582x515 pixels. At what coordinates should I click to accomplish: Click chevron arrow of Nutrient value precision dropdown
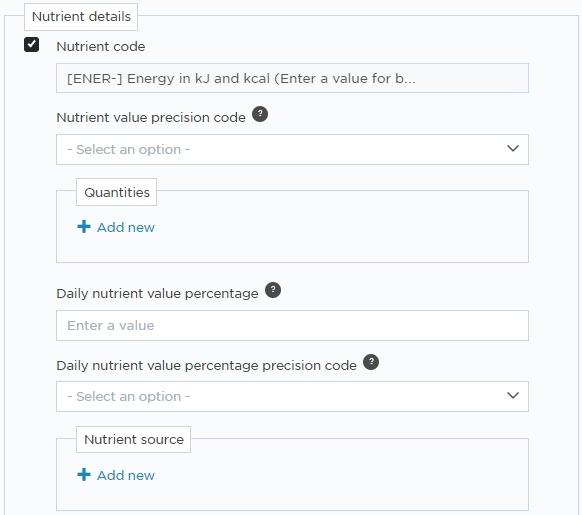click(513, 149)
